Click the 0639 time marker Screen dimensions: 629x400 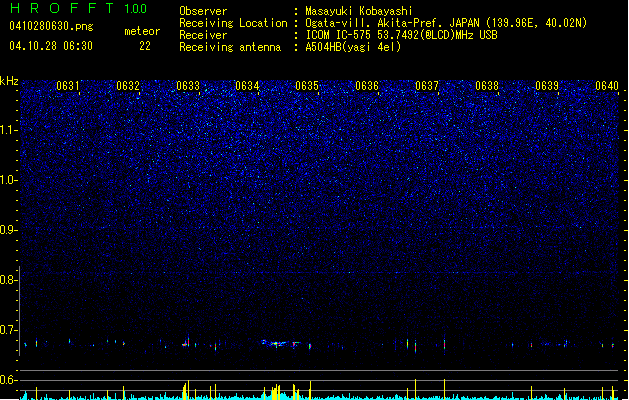(x=547, y=86)
